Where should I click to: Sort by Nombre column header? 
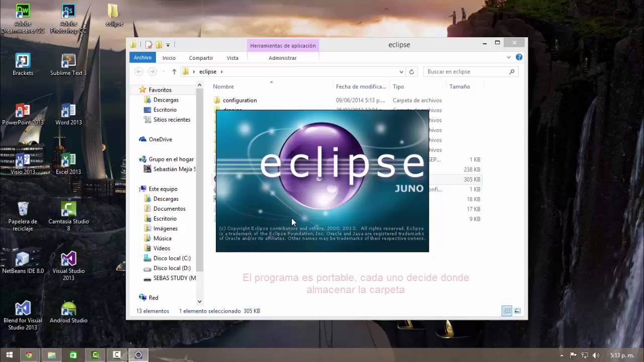coord(272,86)
